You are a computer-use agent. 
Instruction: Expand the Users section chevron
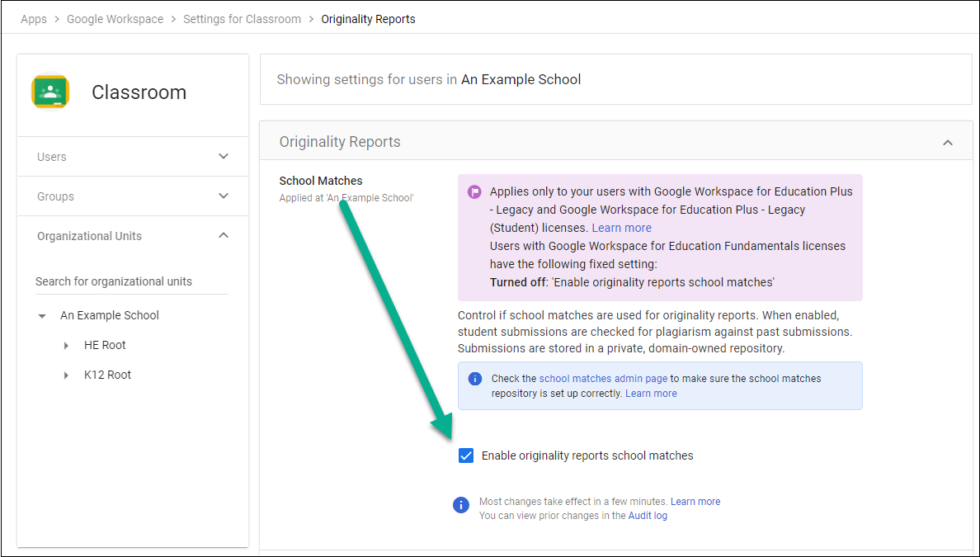coord(224,156)
